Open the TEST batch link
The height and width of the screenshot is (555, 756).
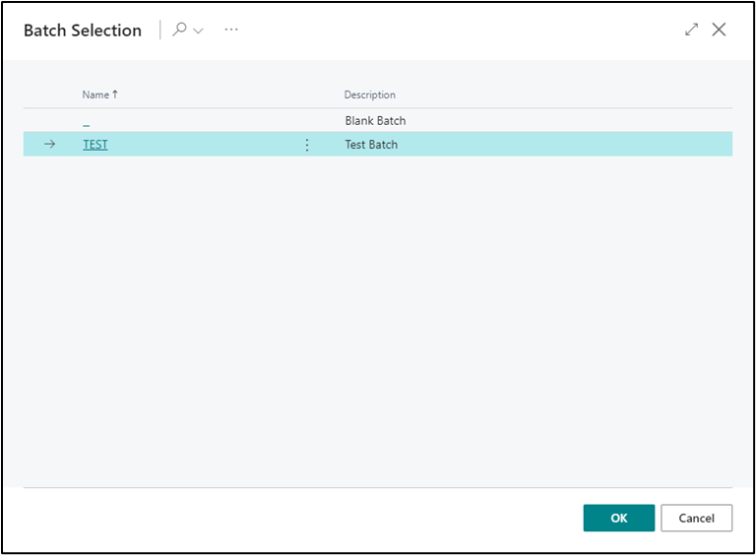[95, 145]
